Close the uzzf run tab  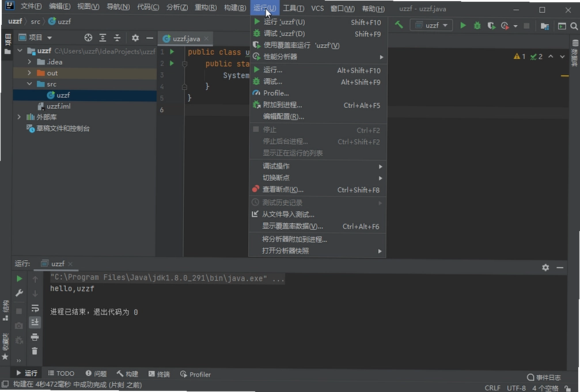[70, 264]
